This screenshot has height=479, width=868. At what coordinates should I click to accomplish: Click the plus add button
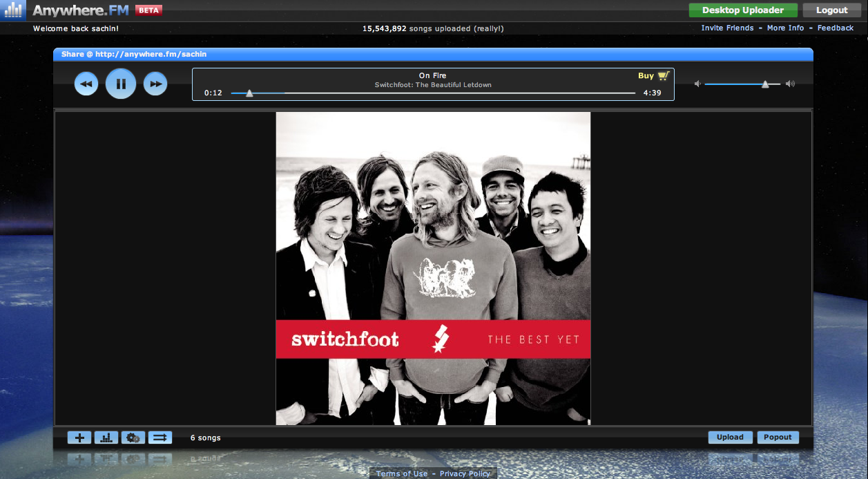79,438
